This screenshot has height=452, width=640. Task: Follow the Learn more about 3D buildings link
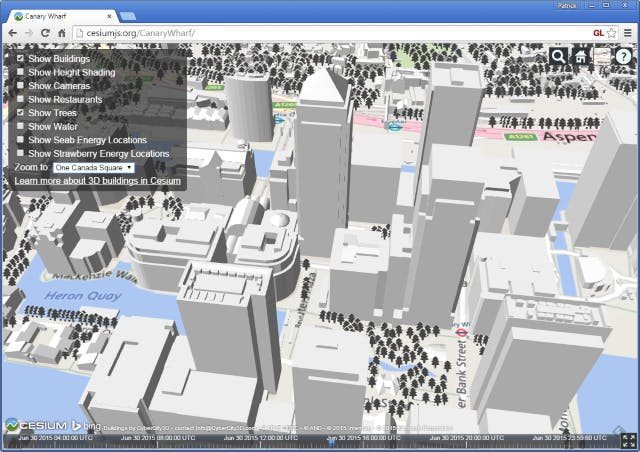pyautogui.click(x=98, y=180)
